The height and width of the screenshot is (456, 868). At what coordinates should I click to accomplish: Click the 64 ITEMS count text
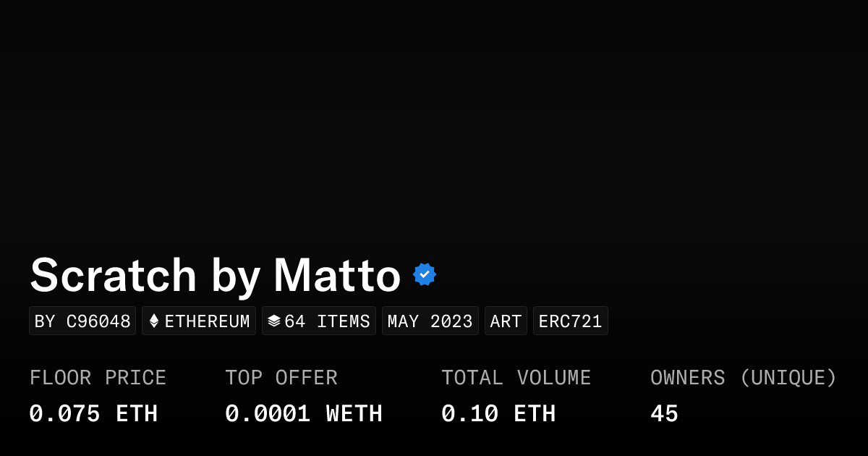[327, 321]
